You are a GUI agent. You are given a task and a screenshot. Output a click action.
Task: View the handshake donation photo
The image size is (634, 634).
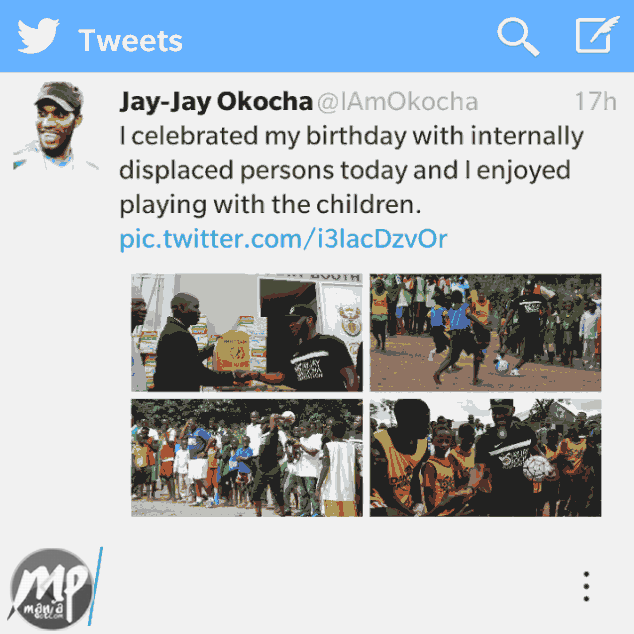247,332
